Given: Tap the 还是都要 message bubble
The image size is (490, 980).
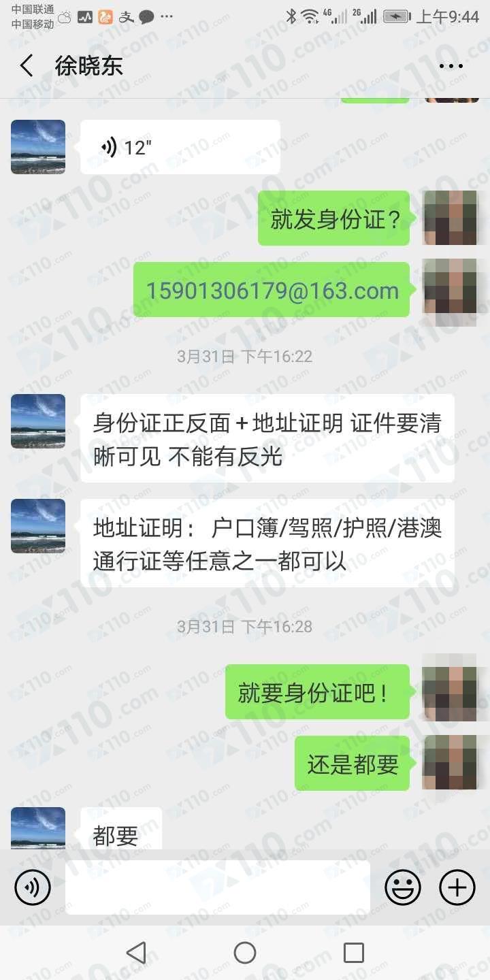Looking at the screenshot, I should pyautogui.click(x=353, y=763).
